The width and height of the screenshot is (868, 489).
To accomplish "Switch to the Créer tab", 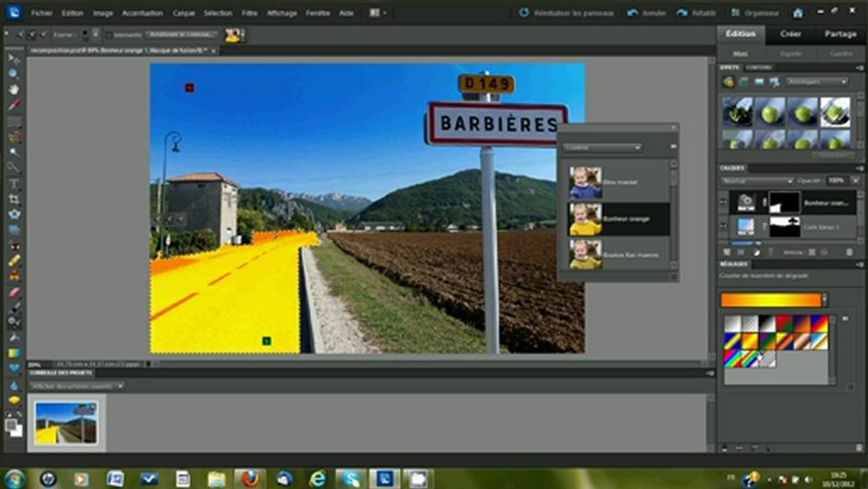I will 790,34.
